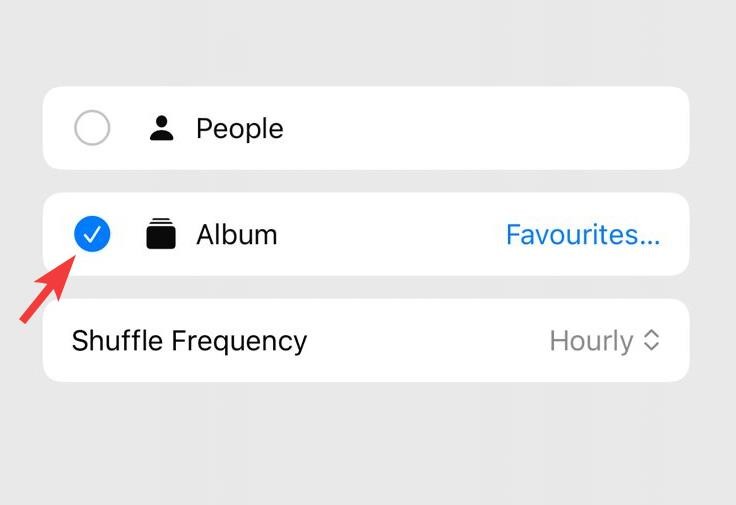Click the "People" text label
The image size is (736, 505).
coord(239,129)
